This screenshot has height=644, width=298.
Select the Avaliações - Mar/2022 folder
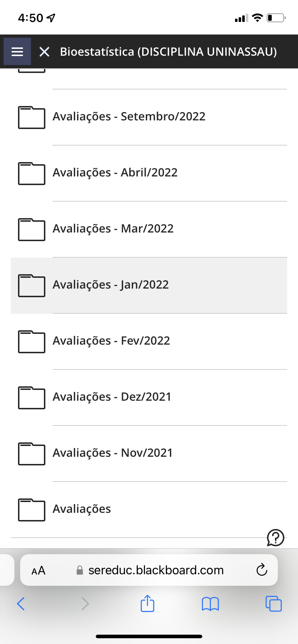click(113, 229)
